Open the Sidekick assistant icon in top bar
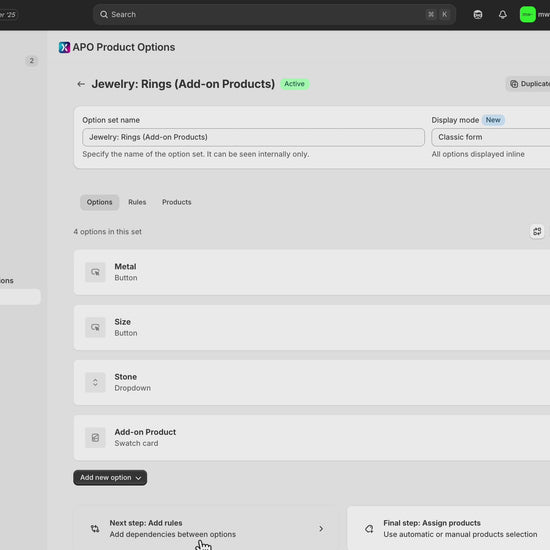The image size is (550, 550). tap(478, 14)
